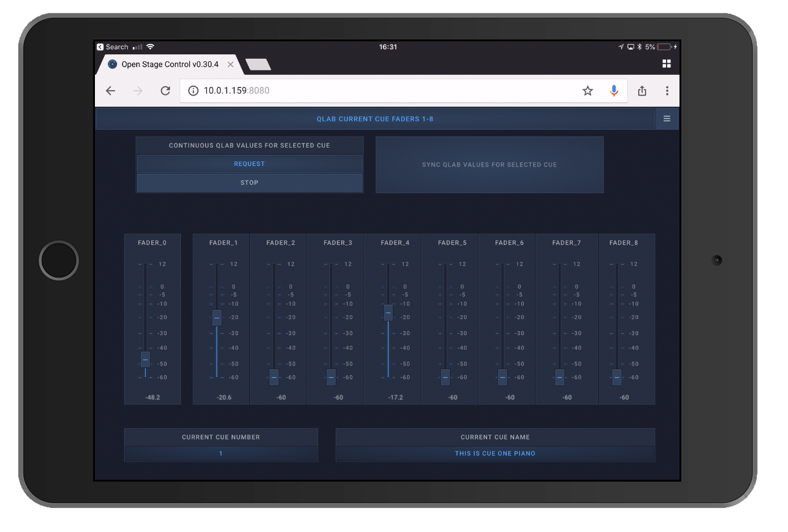Tap the microphone voice search icon
The height and width of the screenshot is (532, 788).
tap(614, 91)
